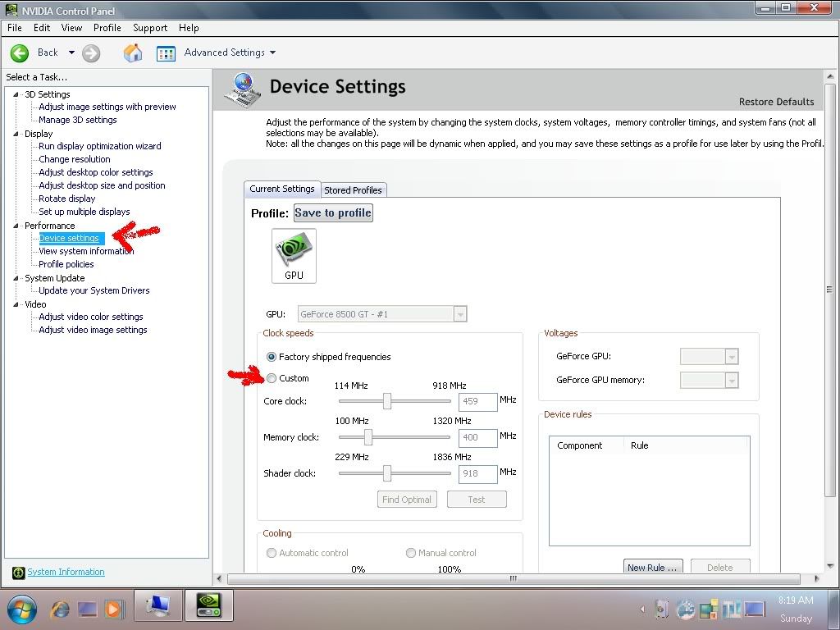Click the Advanced Settings view grid icon

click(166, 53)
